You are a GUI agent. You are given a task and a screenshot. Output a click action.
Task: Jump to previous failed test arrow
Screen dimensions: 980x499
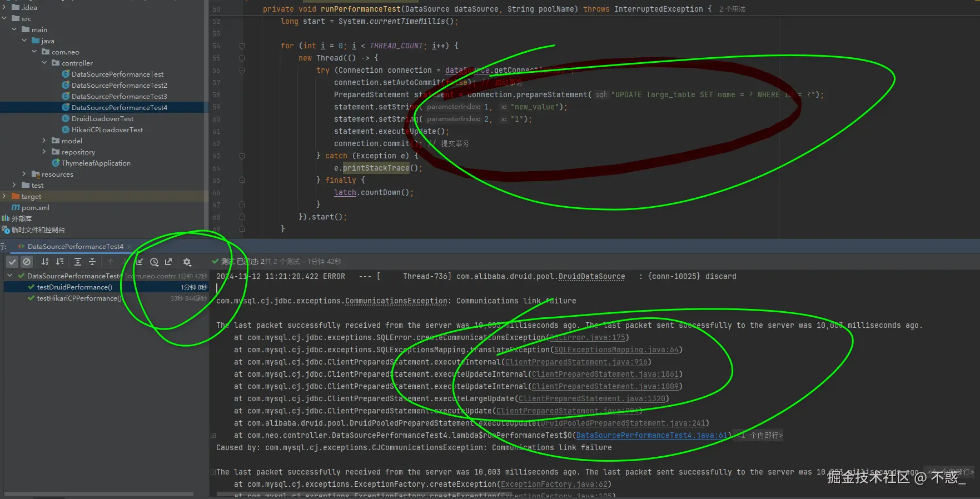(x=110, y=262)
